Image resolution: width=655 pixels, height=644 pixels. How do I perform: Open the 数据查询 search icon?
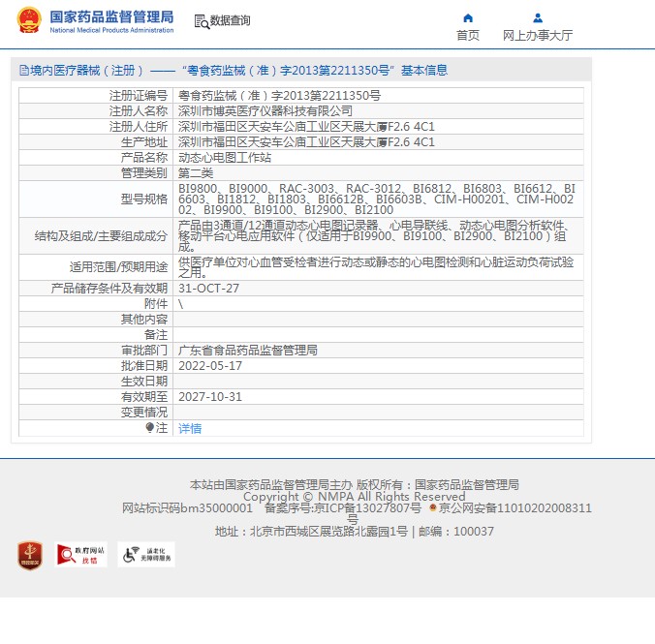point(202,21)
